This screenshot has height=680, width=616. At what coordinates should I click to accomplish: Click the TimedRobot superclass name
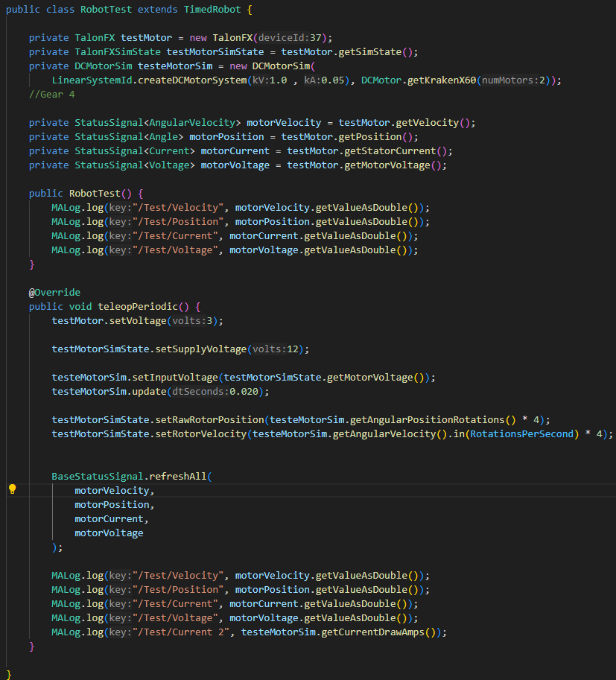coord(212,10)
